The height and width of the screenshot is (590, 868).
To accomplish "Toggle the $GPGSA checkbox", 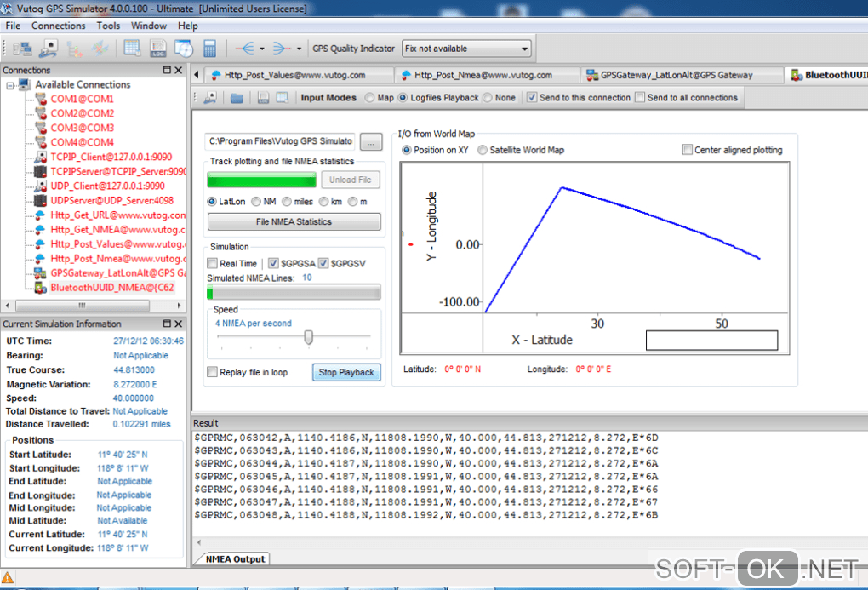I will point(273,263).
